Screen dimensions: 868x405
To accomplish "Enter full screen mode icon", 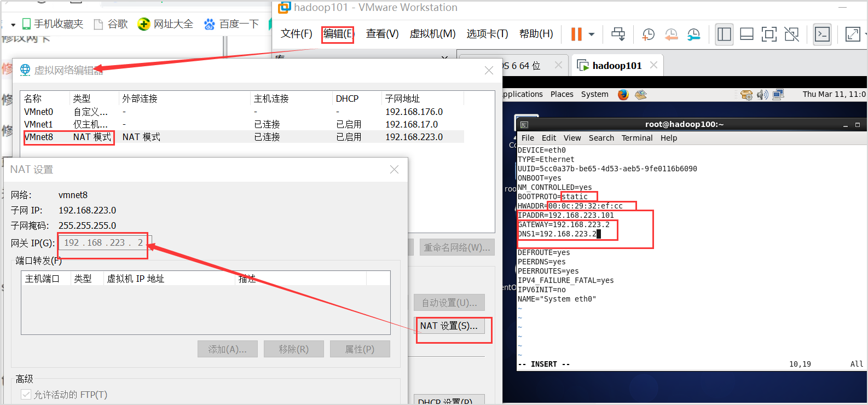I will coord(769,34).
